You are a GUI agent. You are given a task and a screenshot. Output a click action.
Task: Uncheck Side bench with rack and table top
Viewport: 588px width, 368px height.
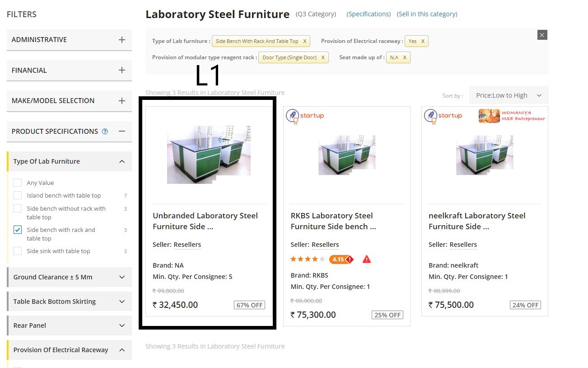click(18, 230)
